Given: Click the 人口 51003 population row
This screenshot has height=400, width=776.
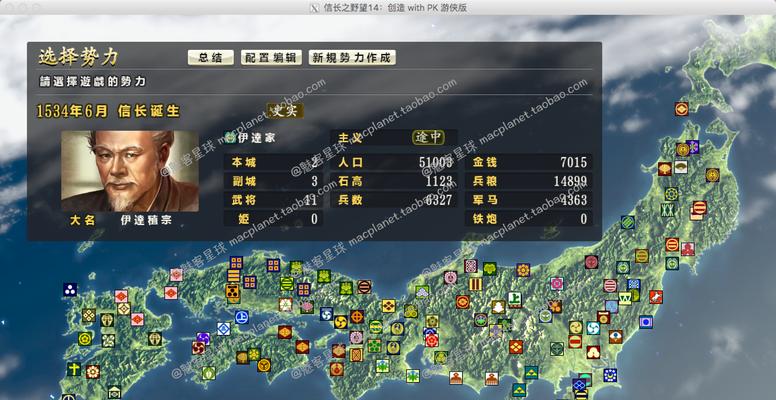Looking at the screenshot, I should tap(395, 162).
